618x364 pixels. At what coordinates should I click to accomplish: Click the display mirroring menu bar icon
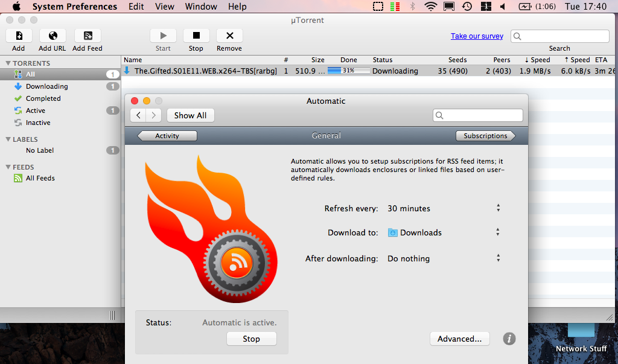(448, 6)
